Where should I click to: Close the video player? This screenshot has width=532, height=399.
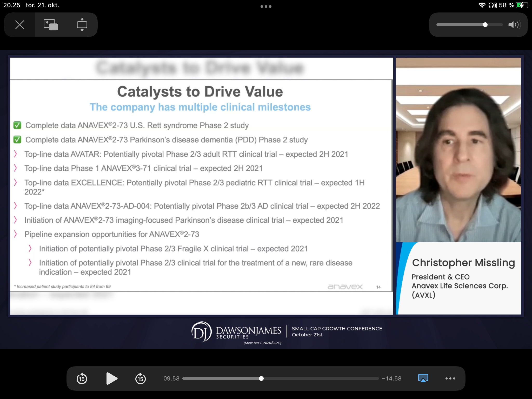coord(20,25)
